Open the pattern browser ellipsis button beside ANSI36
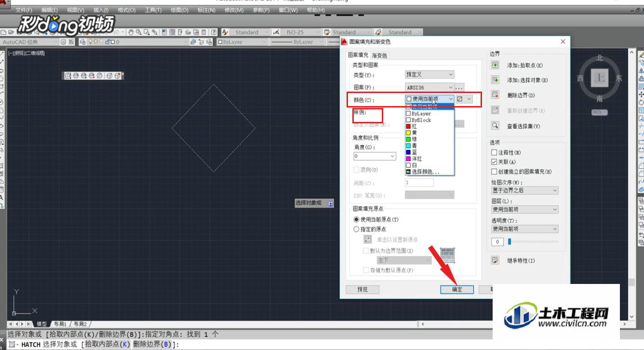 [x=459, y=87]
